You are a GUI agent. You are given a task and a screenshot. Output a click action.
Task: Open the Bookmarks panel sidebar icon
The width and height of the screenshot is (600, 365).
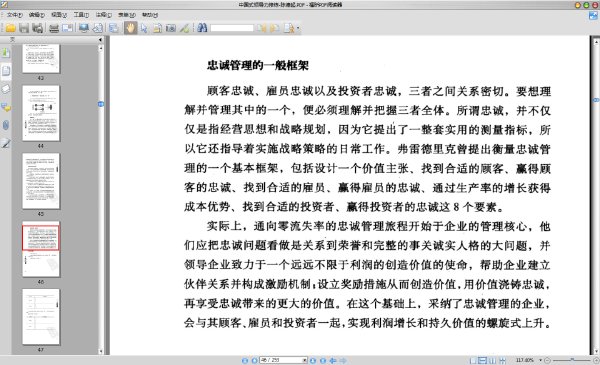pos(6,52)
